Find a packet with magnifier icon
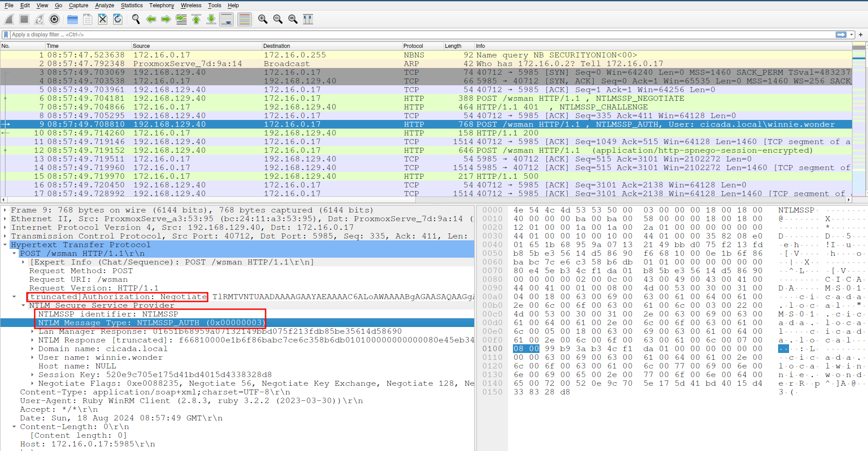 136,19
